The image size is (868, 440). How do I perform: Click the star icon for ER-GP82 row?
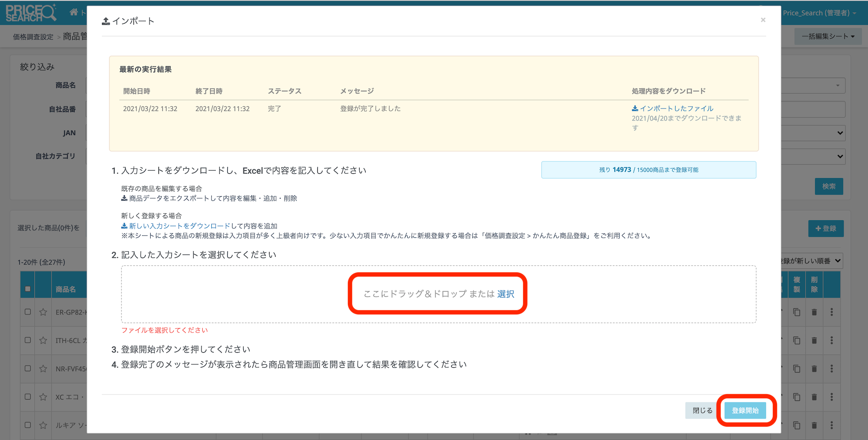pyautogui.click(x=43, y=312)
